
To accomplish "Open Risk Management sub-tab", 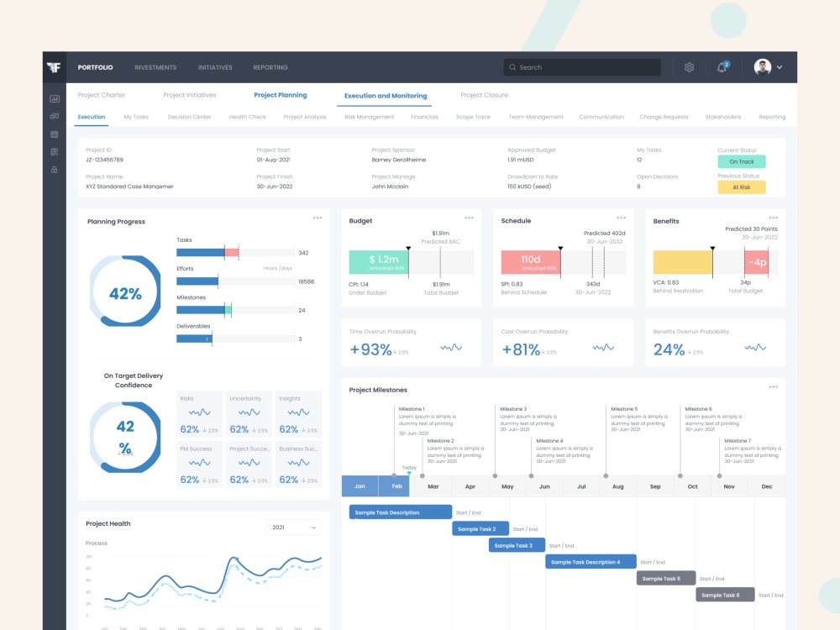I will coord(370,117).
